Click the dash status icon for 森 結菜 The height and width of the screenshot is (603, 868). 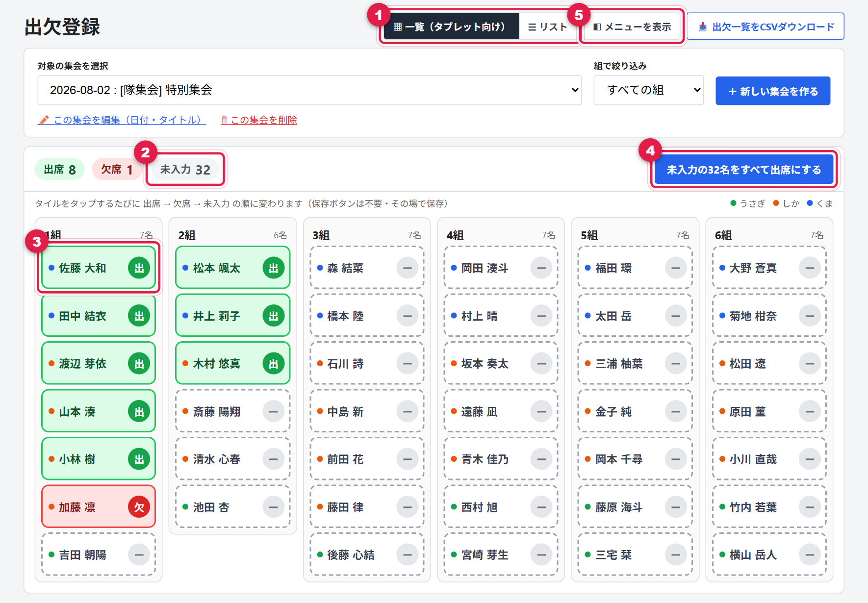pos(408,268)
